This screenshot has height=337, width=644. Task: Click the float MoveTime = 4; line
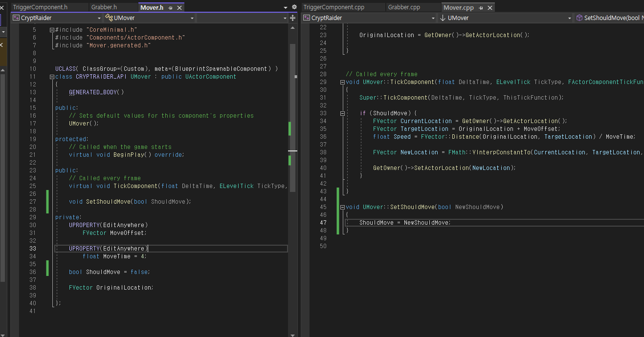click(115, 256)
